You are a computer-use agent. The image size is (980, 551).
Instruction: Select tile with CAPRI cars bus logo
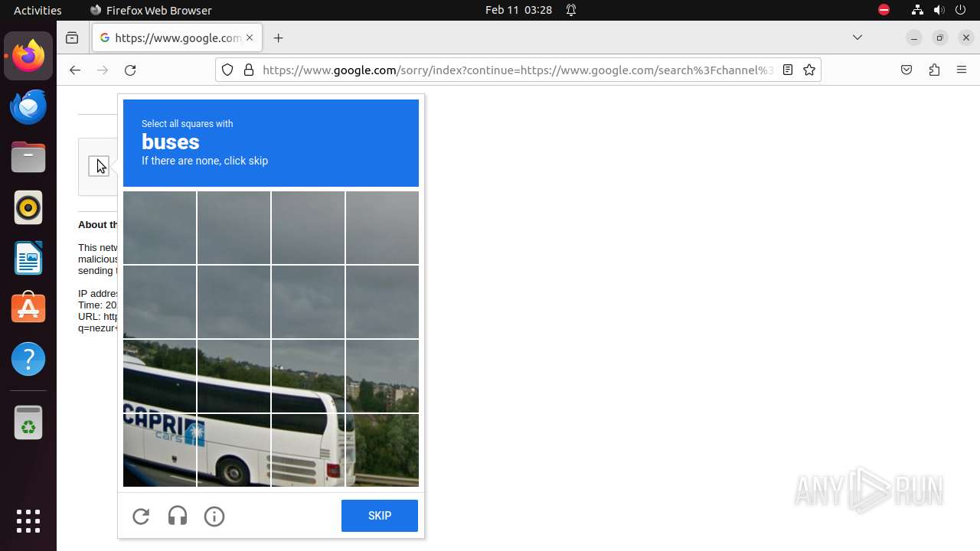[159, 450]
